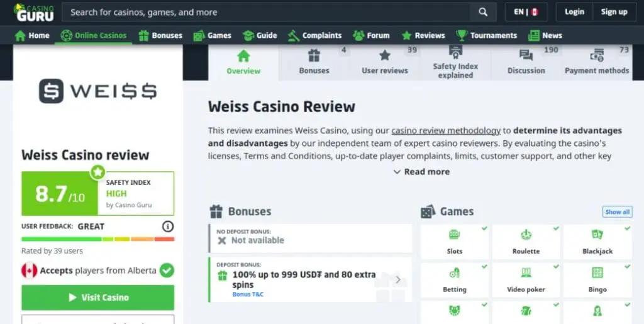Open the Betting game tile
644x324 pixels.
[x=454, y=280]
